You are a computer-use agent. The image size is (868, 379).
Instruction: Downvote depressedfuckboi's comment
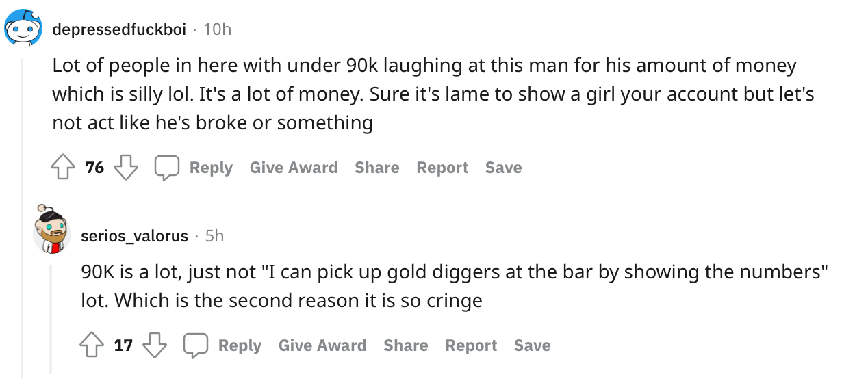(x=126, y=168)
